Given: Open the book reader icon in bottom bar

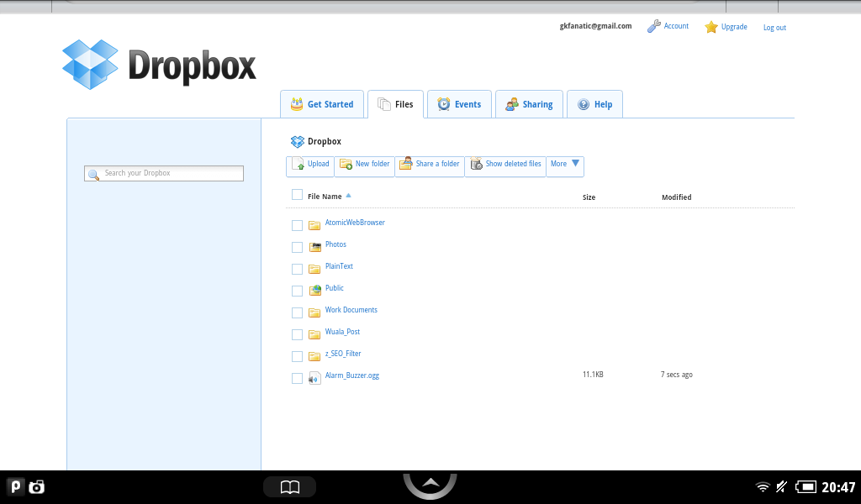Looking at the screenshot, I should tap(289, 487).
